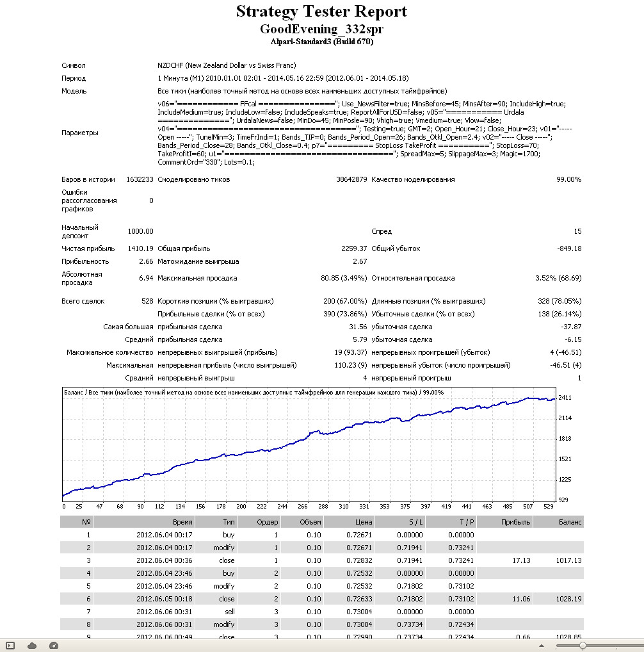Click the speedometer icon in status bar
This screenshot has width=644, height=652.
[54, 646]
